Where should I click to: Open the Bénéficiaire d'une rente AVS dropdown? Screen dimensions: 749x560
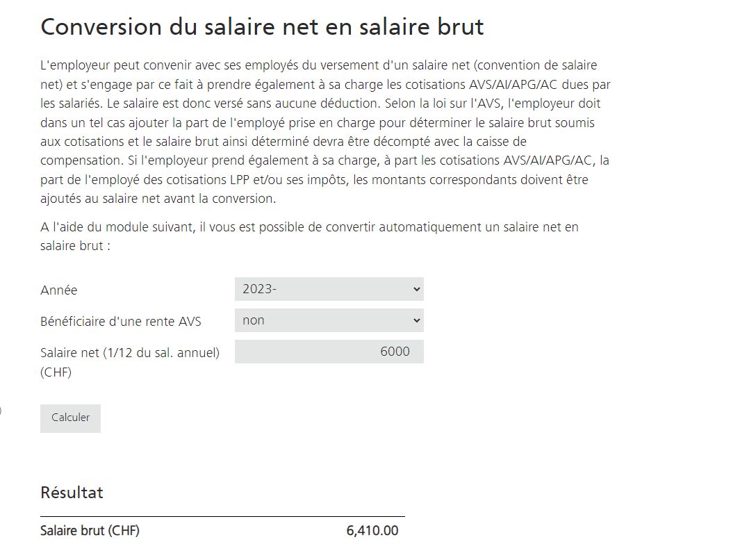point(329,320)
